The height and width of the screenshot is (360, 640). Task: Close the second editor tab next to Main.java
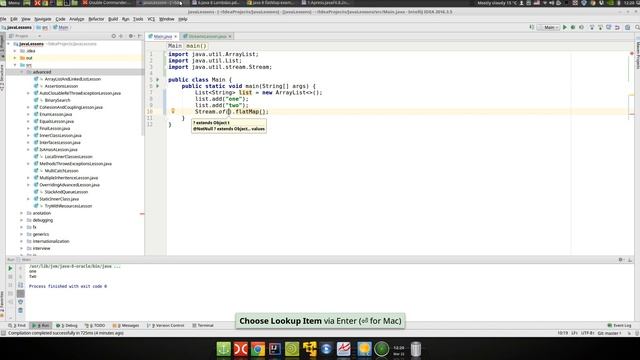tap(230, 36)
